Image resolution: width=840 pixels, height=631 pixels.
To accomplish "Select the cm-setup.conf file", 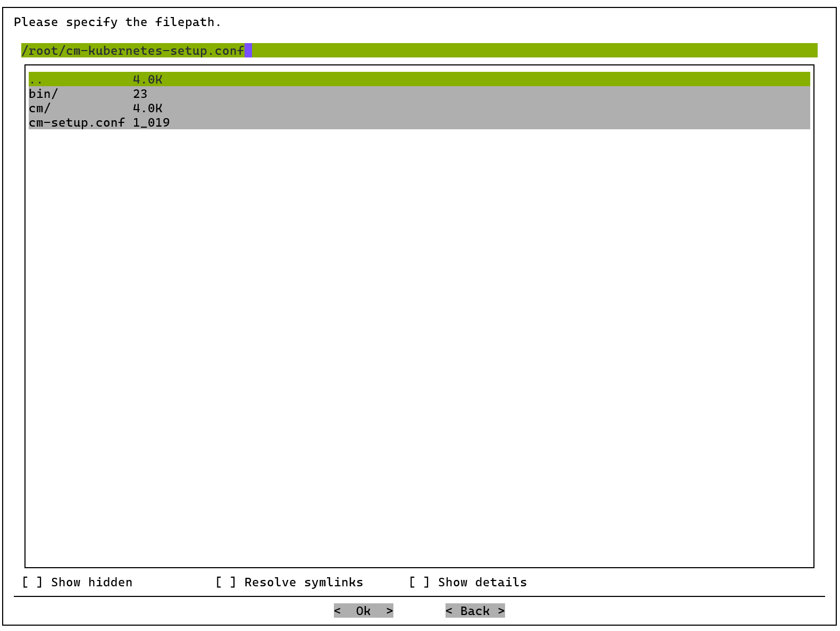I will pyautogui.click(x=419, y=122).
